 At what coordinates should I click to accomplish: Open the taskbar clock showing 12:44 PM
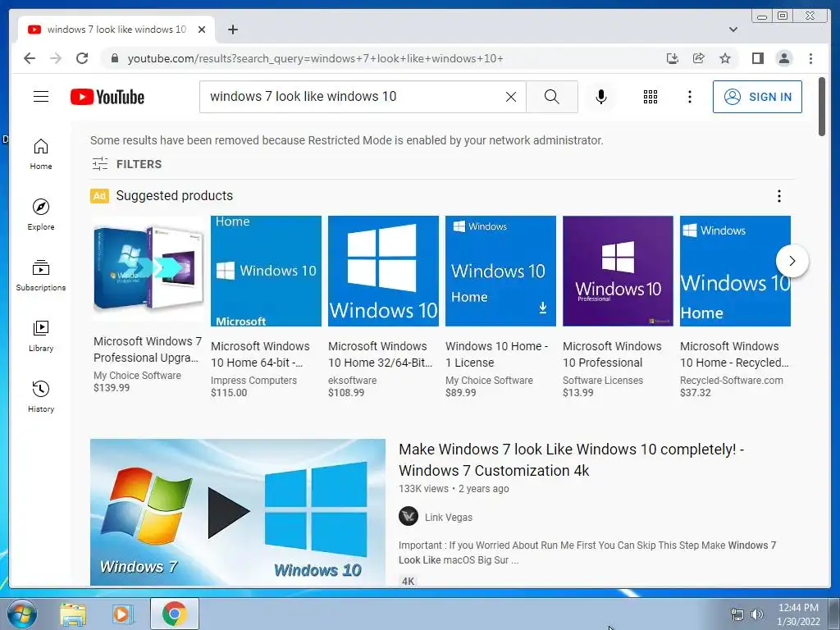(798, 614)
